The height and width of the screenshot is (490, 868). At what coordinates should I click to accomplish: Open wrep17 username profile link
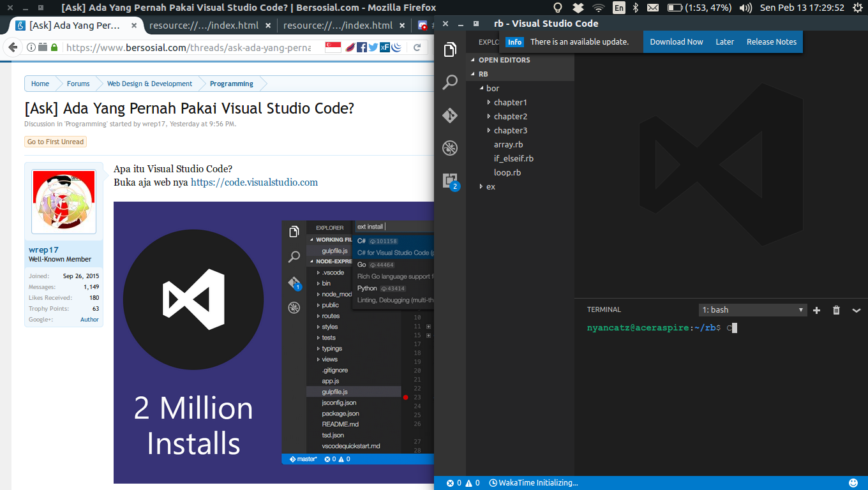43,249
